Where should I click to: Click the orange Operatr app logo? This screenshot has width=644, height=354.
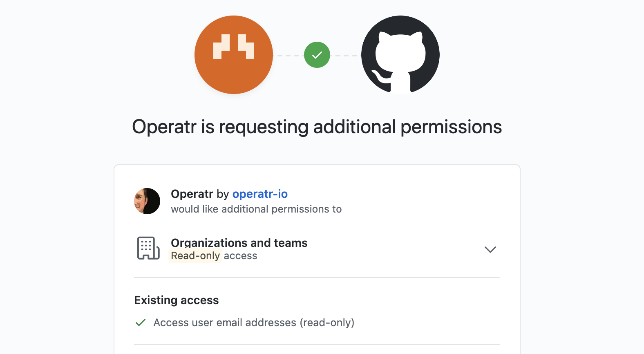point(233,55)
